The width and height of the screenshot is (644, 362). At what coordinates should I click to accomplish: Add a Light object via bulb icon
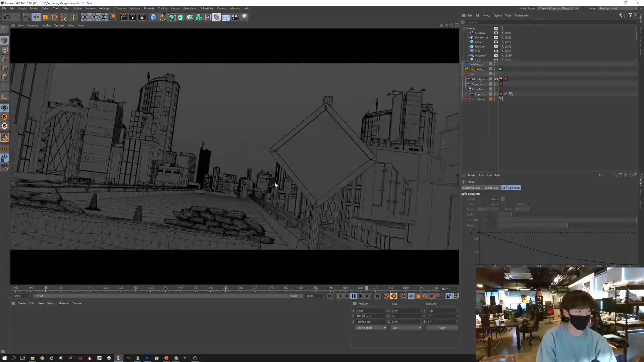click(245, 17)
